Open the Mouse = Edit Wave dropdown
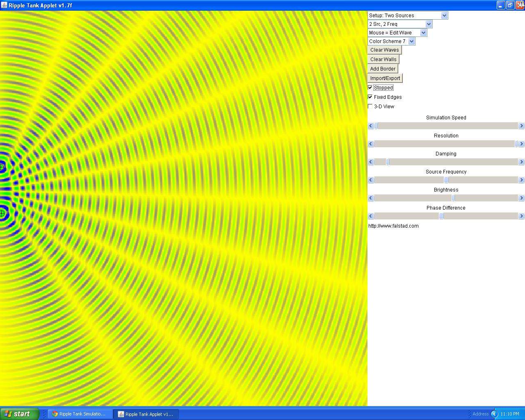This screenshot has width=525, height=420. [x=397, y=33]
